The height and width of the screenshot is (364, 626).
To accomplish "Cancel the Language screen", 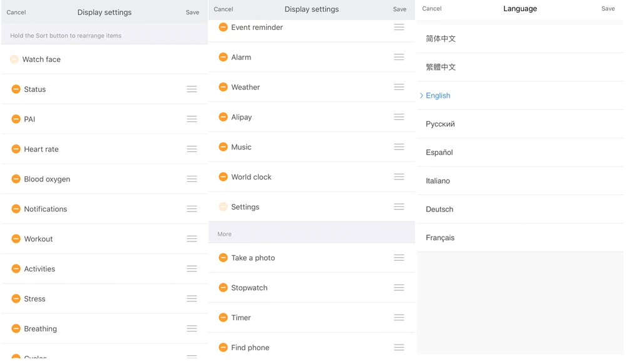I will (432, 9).
